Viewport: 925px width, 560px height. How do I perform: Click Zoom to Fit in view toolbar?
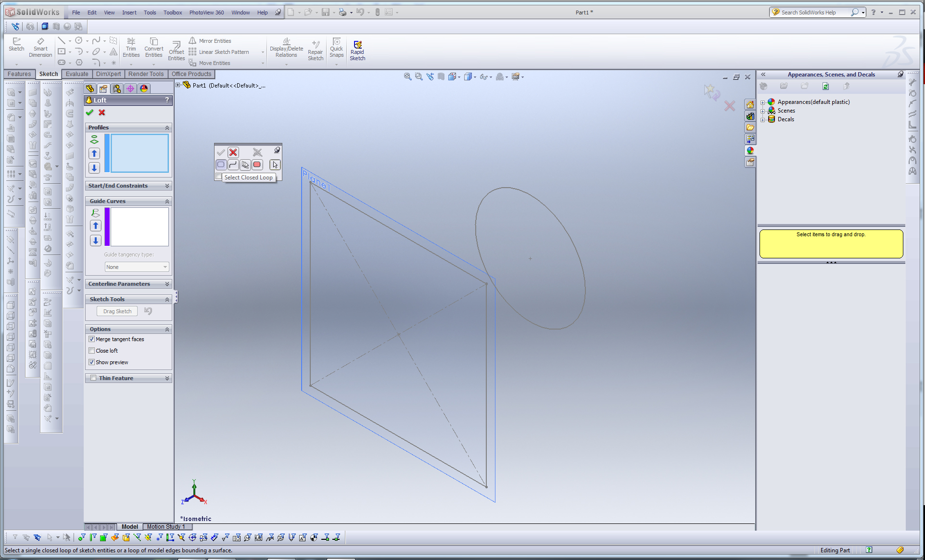click(x=408, y=76)
